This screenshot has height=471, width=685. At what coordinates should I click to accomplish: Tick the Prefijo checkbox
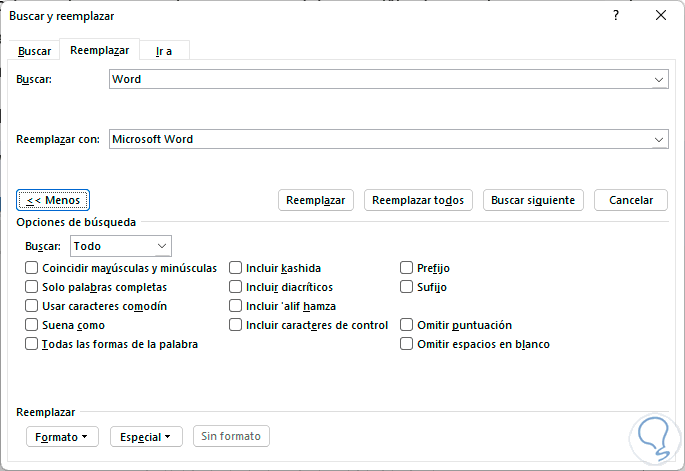[407, 268]
